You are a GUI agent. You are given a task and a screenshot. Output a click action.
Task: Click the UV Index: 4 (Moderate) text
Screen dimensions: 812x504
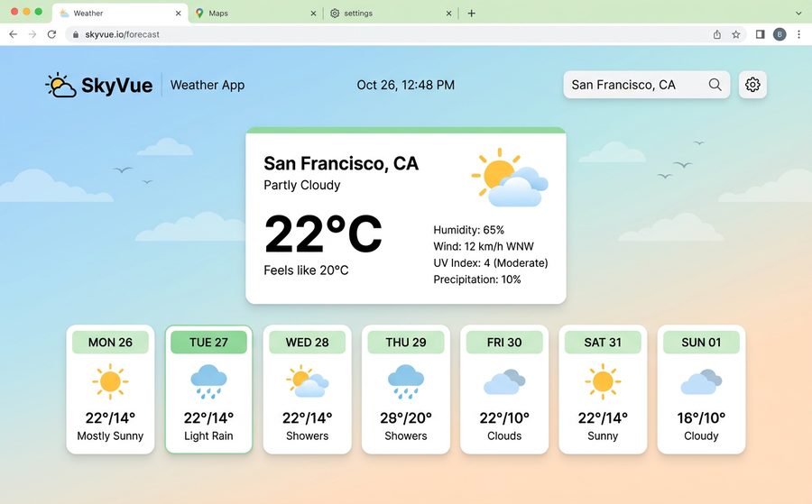point(491,263)
